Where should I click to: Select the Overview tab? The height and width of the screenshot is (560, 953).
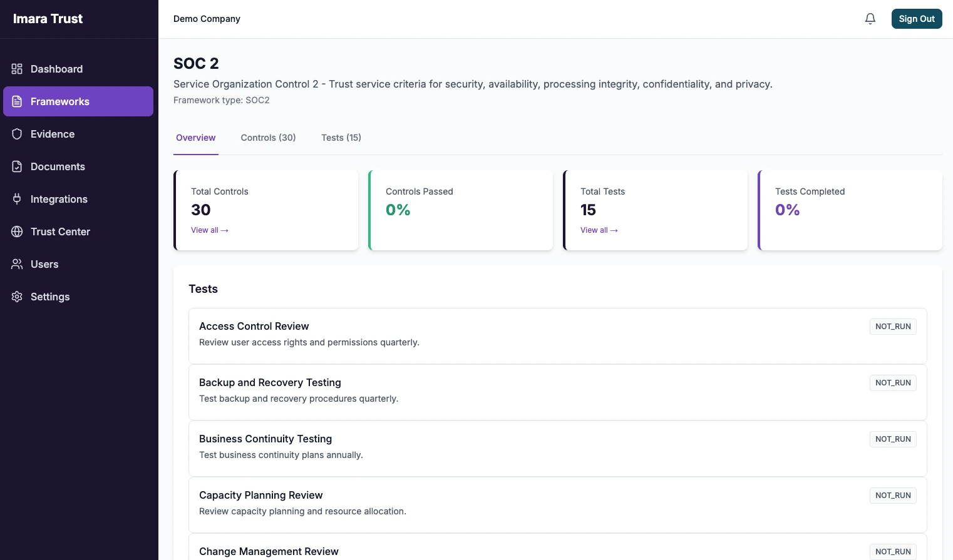(x=195, y=138)
